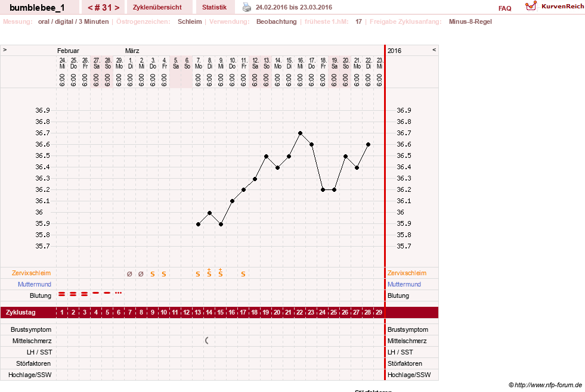Click the temperature point on cycle day 13
Image resolution: width=585 pixels, height=392 pixels.
(x=199, y=225)
